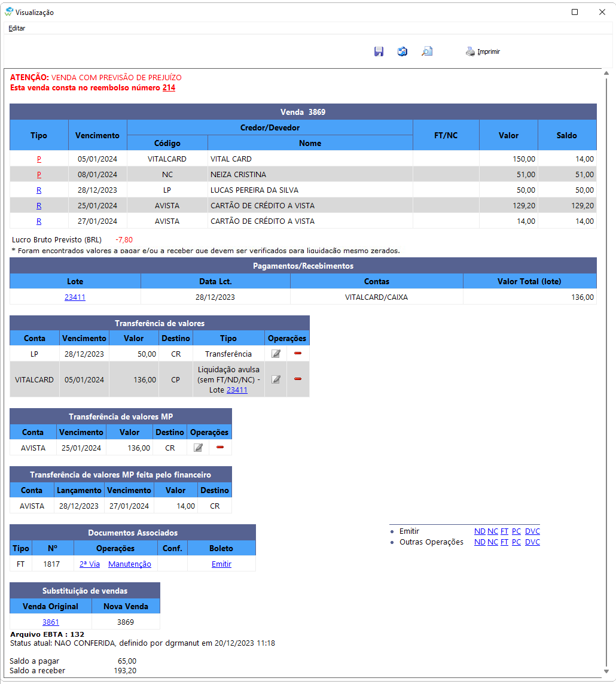Click the P link for NEIZA CRISTINA

pos(39,175)
